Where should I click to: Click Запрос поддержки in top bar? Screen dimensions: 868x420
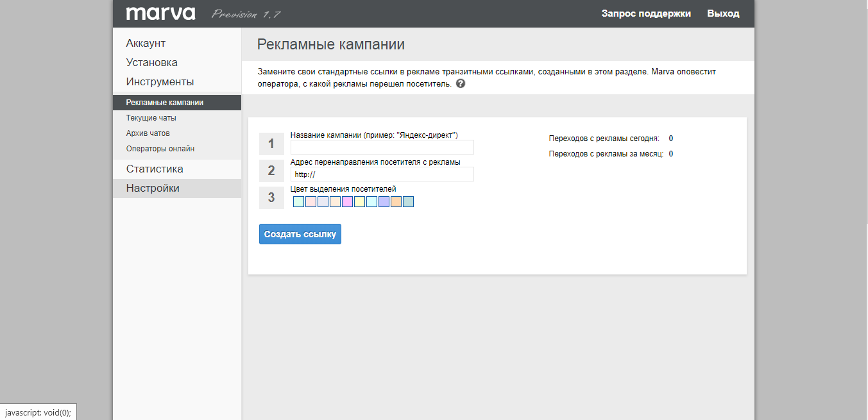tap(646, 13)
